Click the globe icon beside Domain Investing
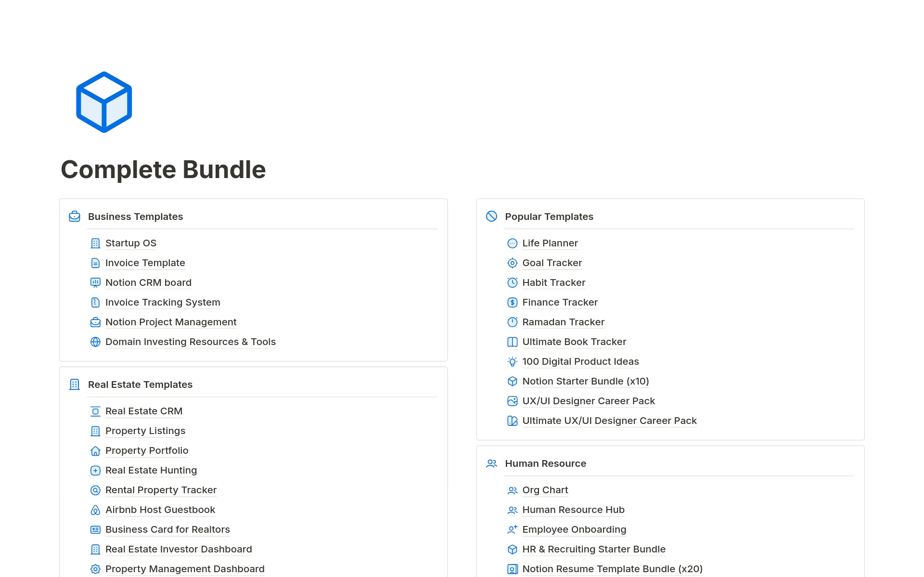The width and height of the screenshot is (924, 577). point(95,342)
